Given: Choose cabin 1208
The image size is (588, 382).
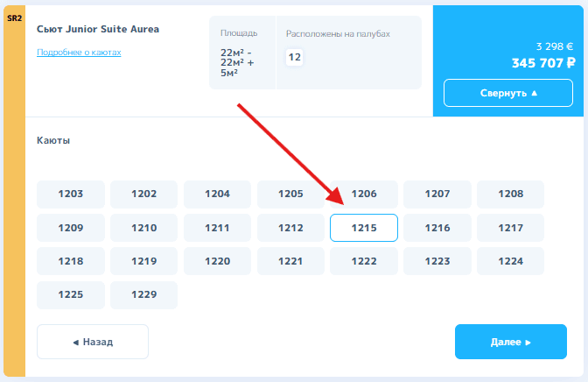Looking at the screenshot, I should [x=510, y=195].
